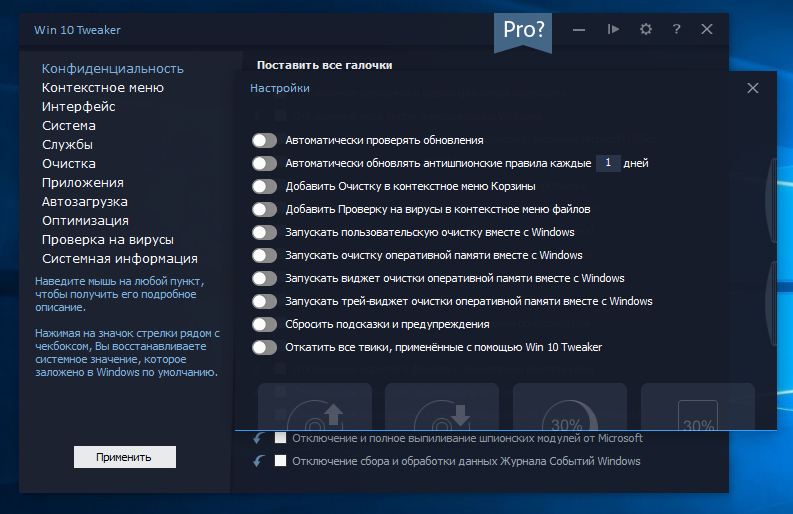The height and width of the screenshot is (514, 793).
Task: Click the play-step icon in title bar
Action: coord(613,29)
